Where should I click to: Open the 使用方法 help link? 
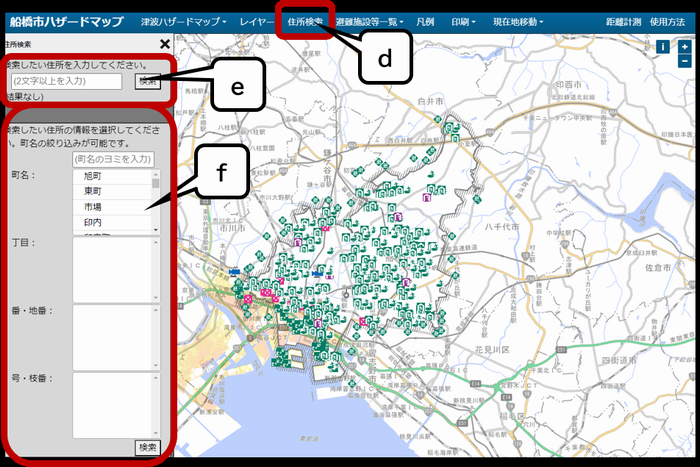pos(667,21)
